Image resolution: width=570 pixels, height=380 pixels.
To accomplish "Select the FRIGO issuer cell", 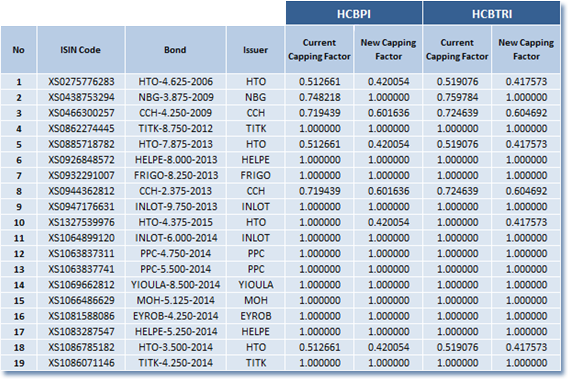I will (255, 175).
